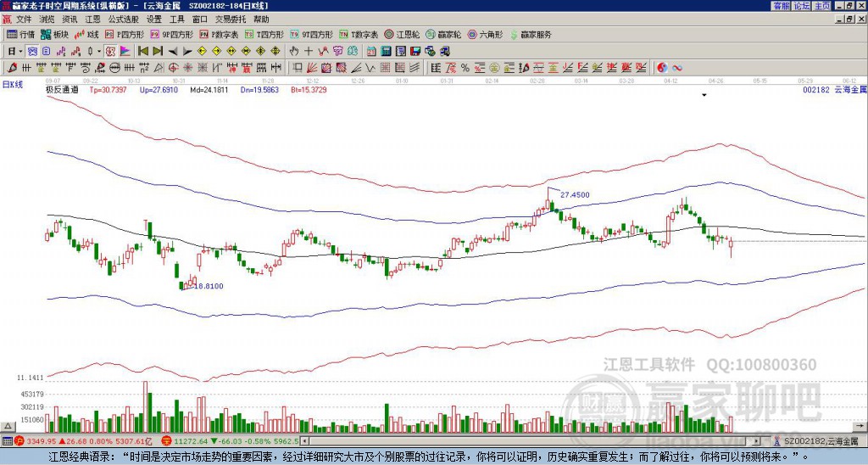Click the triangle button at volume panel corner
This screenshot has height=465, width=868.
7,427
